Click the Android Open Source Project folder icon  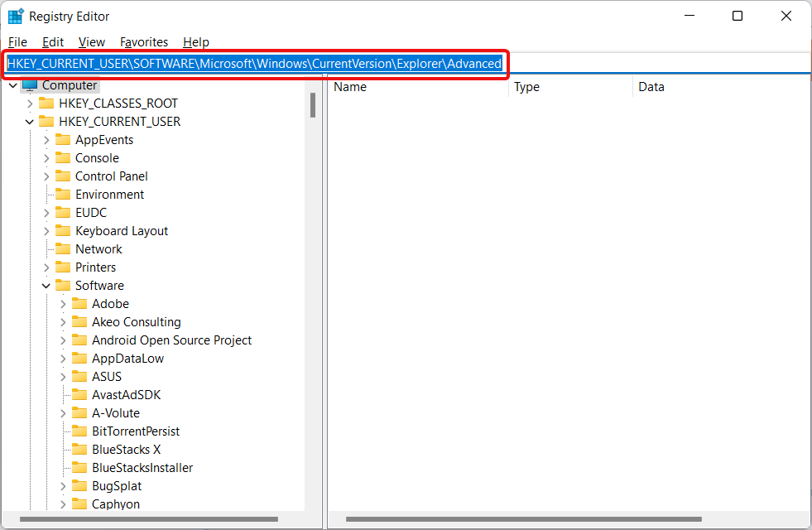[79, 340]
